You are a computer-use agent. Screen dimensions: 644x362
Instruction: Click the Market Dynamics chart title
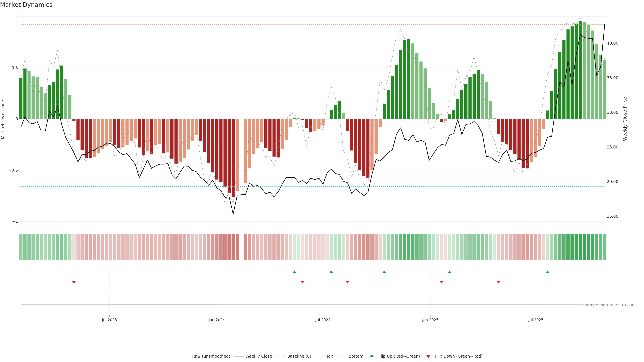(26, 5)
